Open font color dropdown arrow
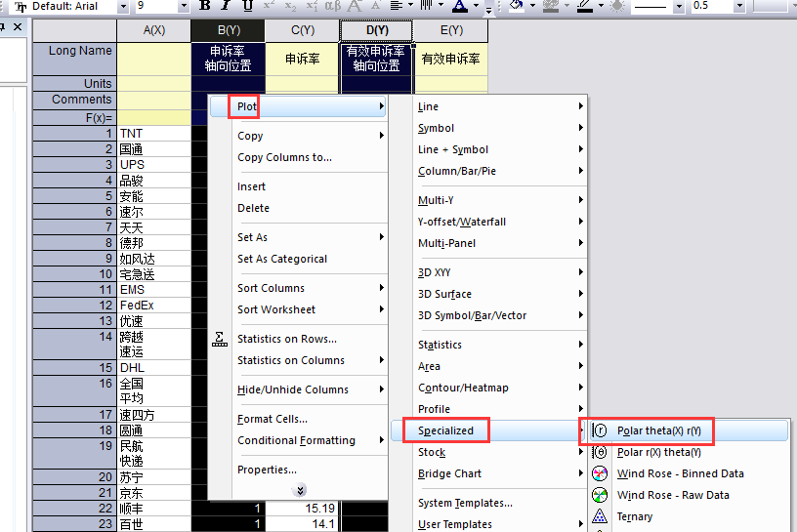 477,6
